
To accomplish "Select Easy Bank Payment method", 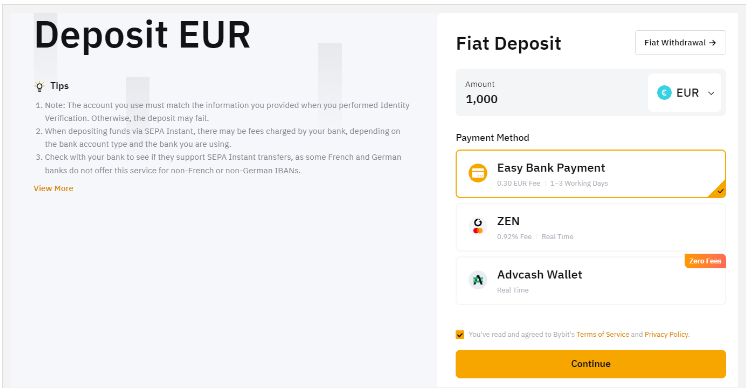I will [x=590, y=174].
